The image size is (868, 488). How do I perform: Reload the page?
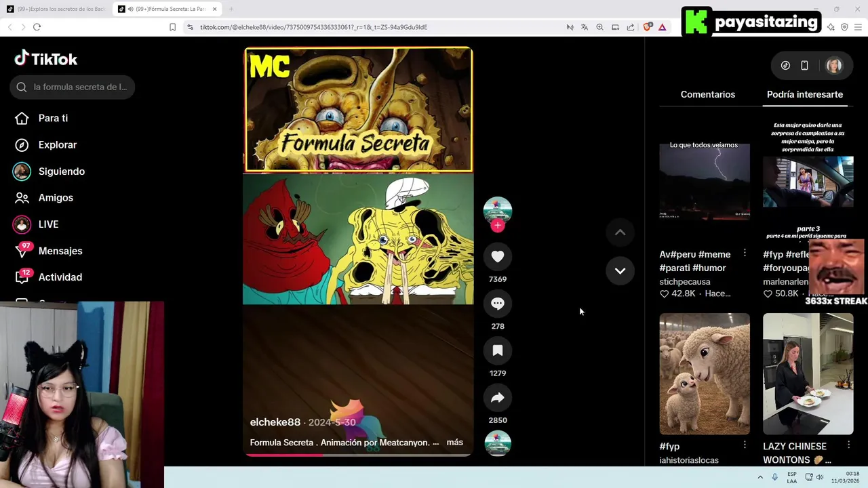(37, 27)
